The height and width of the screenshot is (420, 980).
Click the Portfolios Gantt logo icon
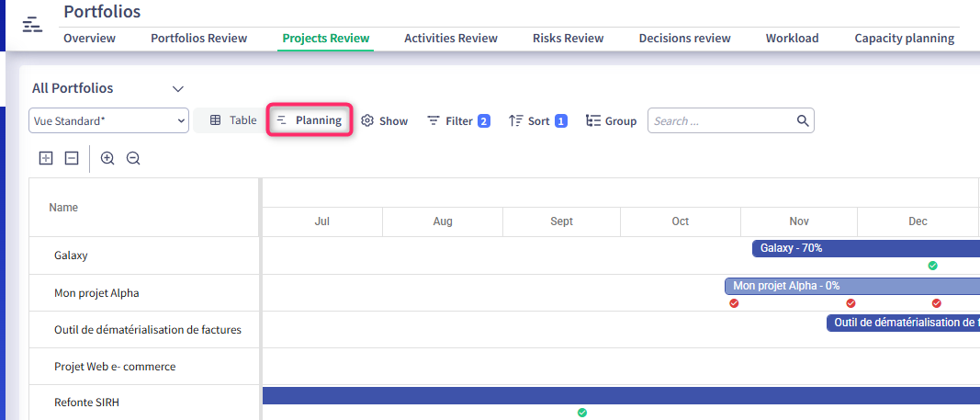(32, 24)
